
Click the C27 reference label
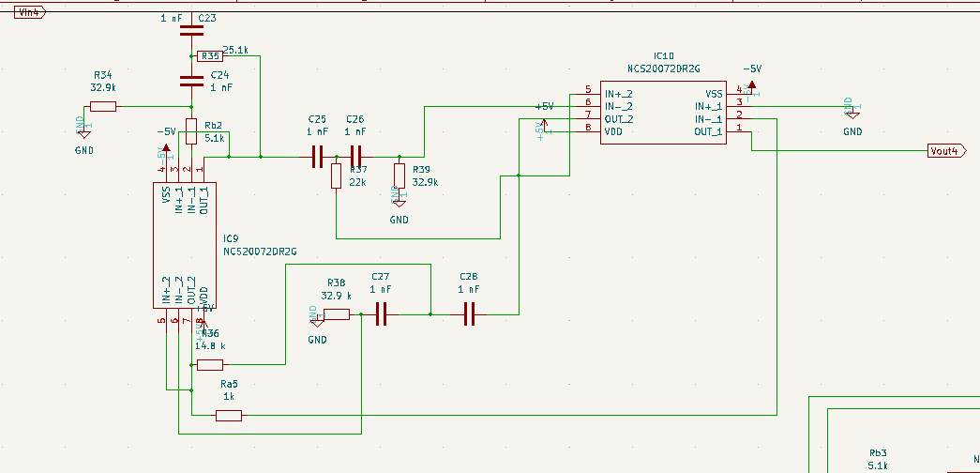(381, 277)
